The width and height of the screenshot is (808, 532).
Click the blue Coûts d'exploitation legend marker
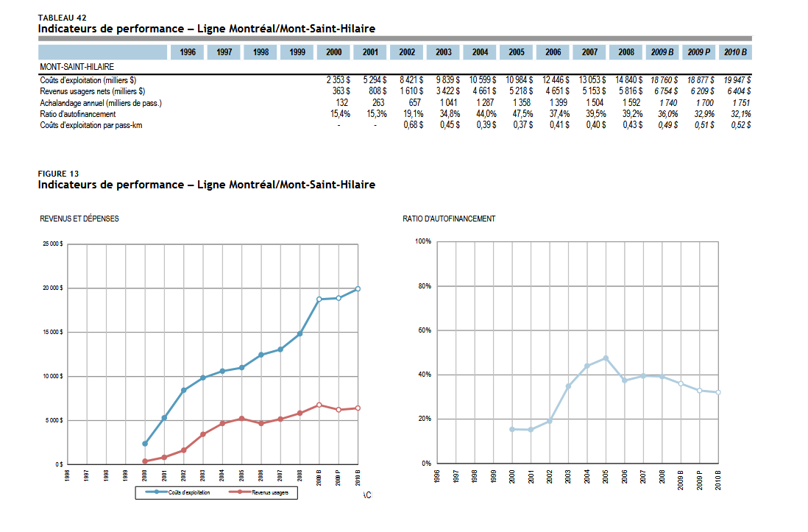(157, 492)
